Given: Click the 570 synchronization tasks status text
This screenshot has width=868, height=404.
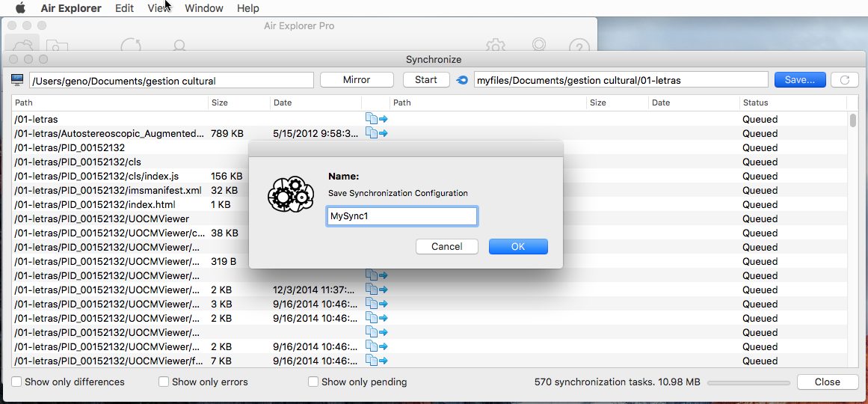Looking at the screenshot, I should [x=618, y=382].
